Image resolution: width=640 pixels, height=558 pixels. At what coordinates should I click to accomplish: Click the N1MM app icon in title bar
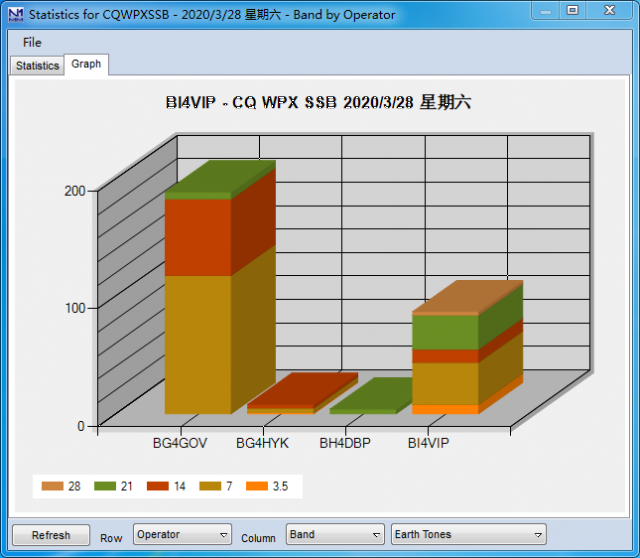click(x=16, y=15)
